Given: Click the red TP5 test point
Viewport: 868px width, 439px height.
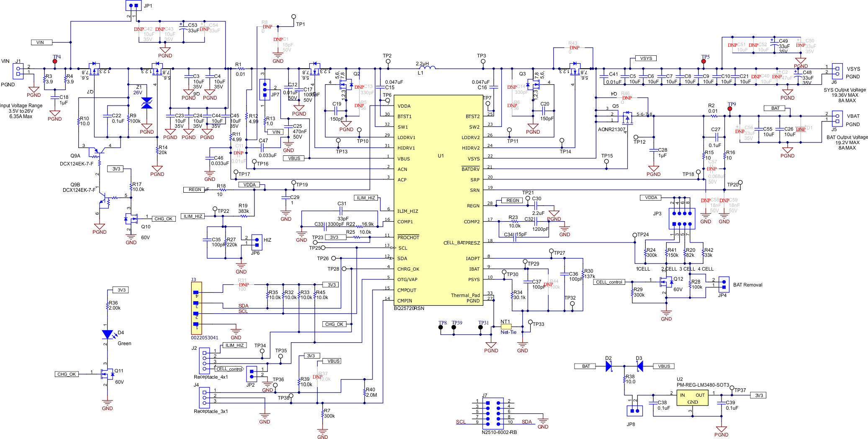Looking at the screenshot, I should (x=704, y=61).
